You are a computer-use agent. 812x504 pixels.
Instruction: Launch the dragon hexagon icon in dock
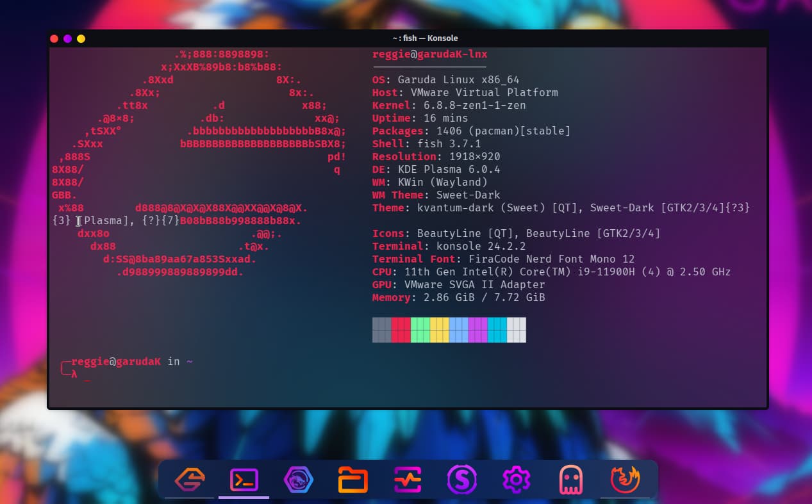point(298,480)
